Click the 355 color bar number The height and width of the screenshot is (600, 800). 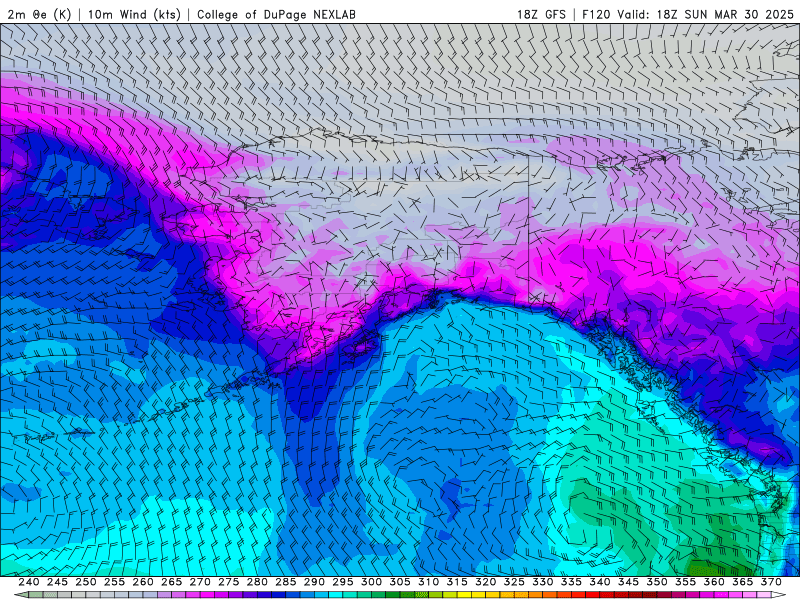point(686,582)
